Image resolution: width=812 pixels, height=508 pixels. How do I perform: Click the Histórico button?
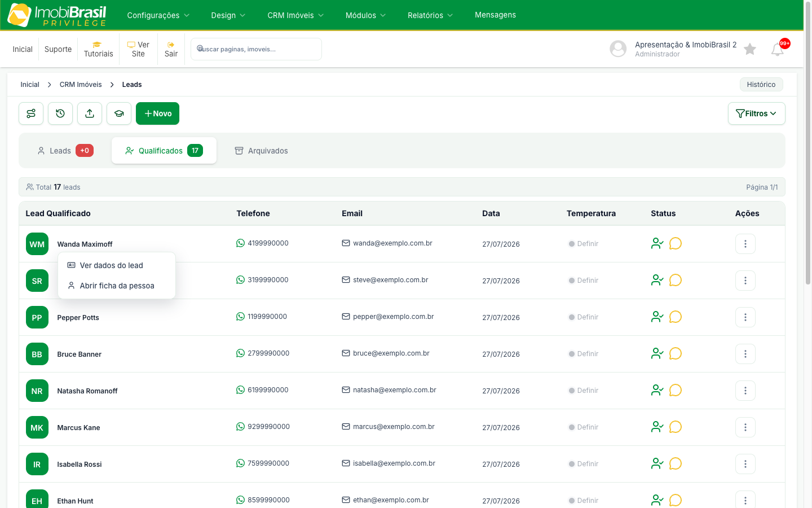tap(761, 84)
